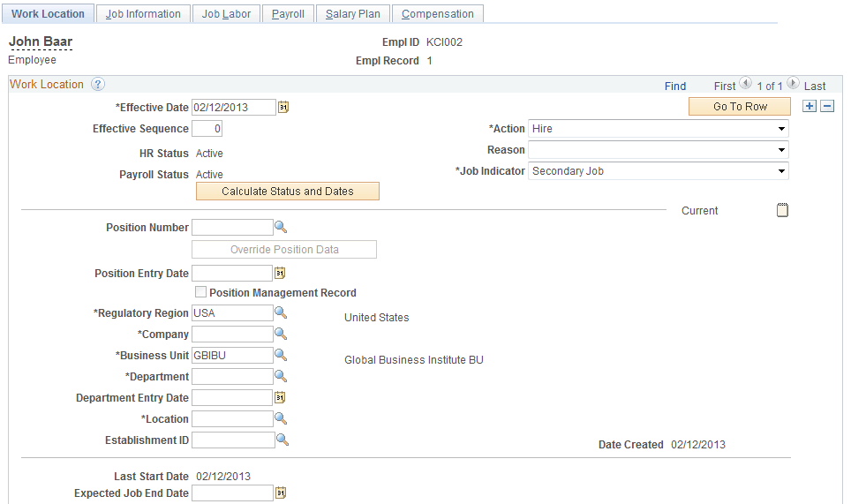
Task: Look up Company values
Action: (281, 334)
